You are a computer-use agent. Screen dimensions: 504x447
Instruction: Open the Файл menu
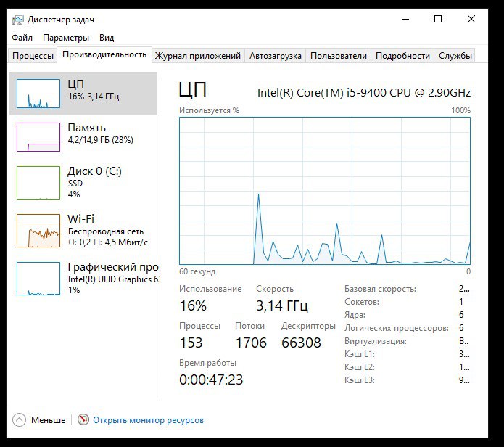tap(22, 38)
